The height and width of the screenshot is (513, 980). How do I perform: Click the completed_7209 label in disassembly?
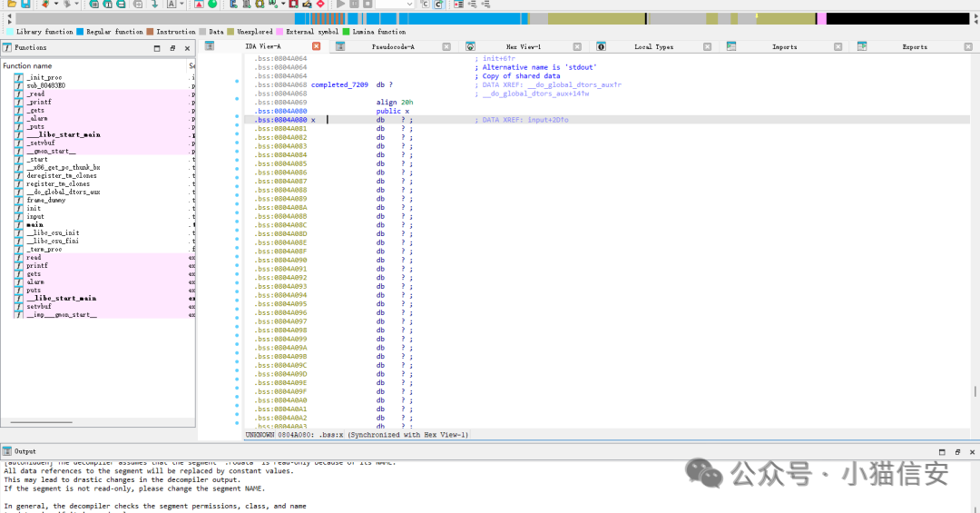tap(339, 84)
